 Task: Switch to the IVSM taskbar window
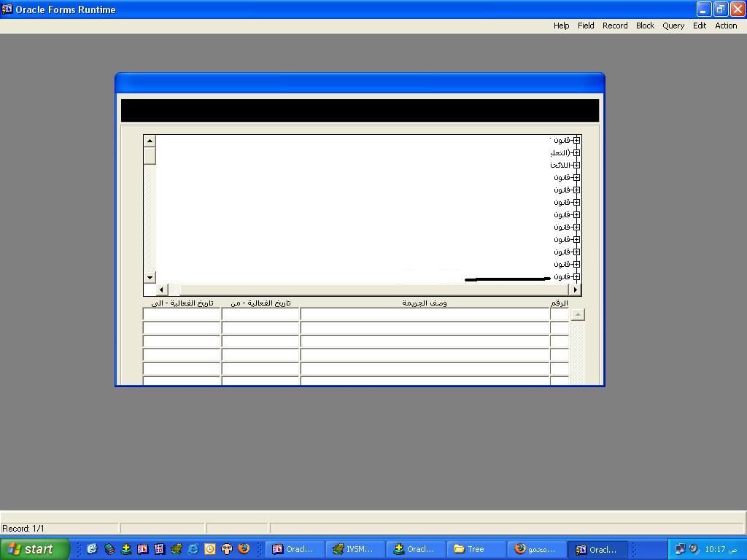354,549
